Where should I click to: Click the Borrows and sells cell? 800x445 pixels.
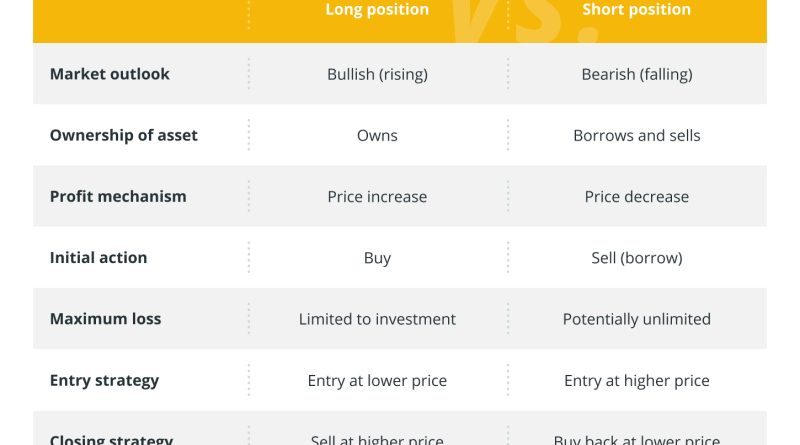(637, 136)
